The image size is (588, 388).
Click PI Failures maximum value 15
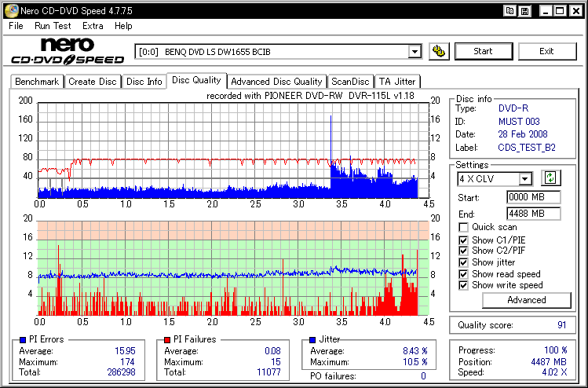coord(276,362)
